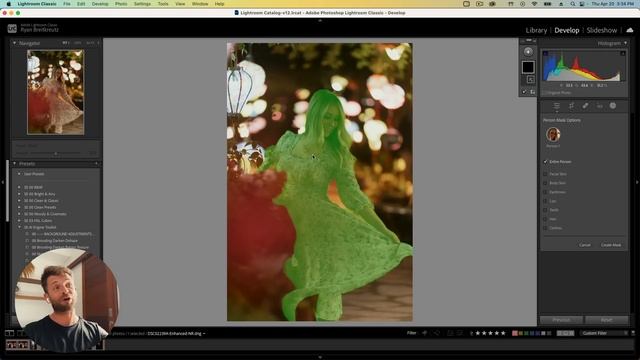This screenshot has height=360, width=640.
Task: Click the macOS Apple menu icon
Action: pyautogui.click(x=9, y=4)
